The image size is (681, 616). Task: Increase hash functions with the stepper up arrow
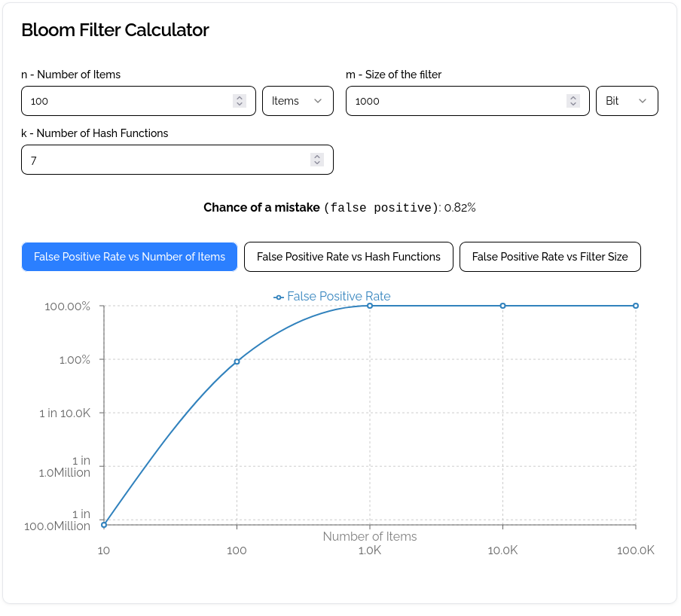coord(316,155)
